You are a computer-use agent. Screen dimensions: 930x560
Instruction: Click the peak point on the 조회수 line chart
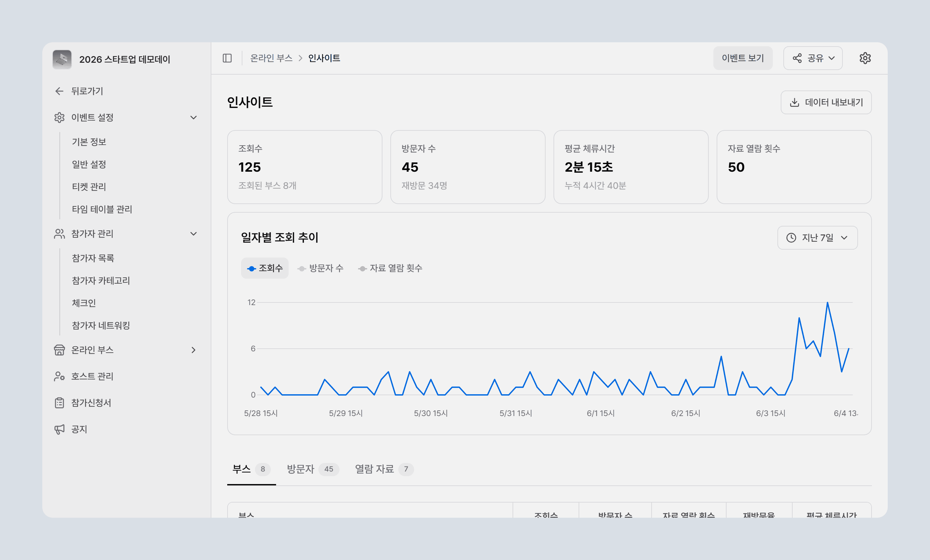click(827, 303)
